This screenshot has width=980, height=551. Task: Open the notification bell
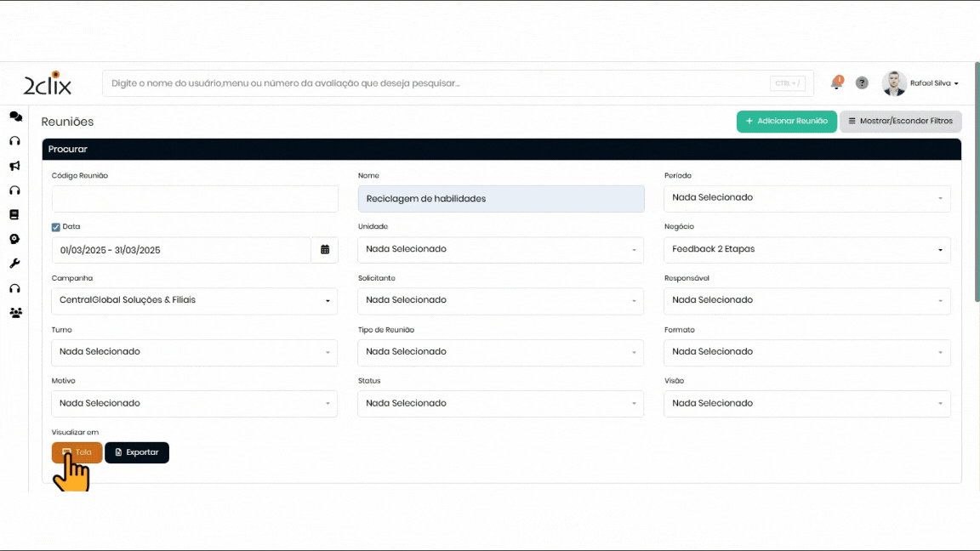(x=837, y=82)
